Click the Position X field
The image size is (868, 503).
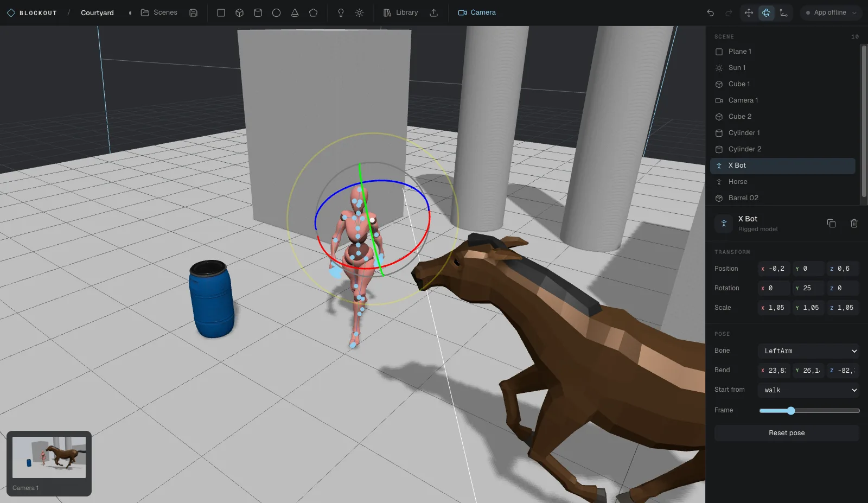tap(774, 269)
